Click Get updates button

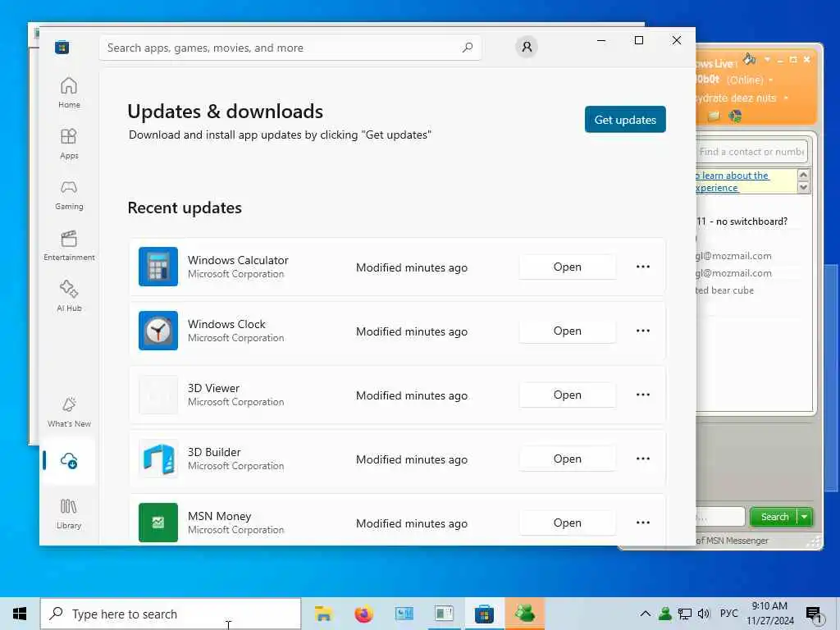click(x=625, y=120)
